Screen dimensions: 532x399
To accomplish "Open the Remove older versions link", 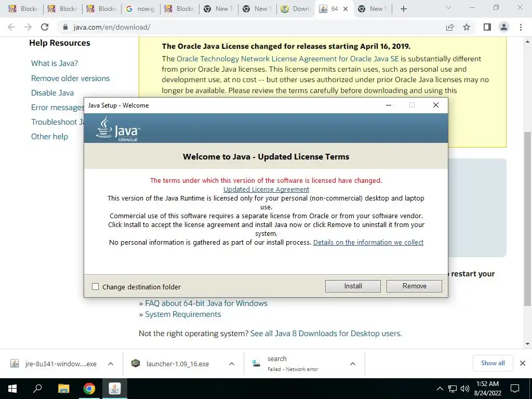I will click(x=70, y=78).
